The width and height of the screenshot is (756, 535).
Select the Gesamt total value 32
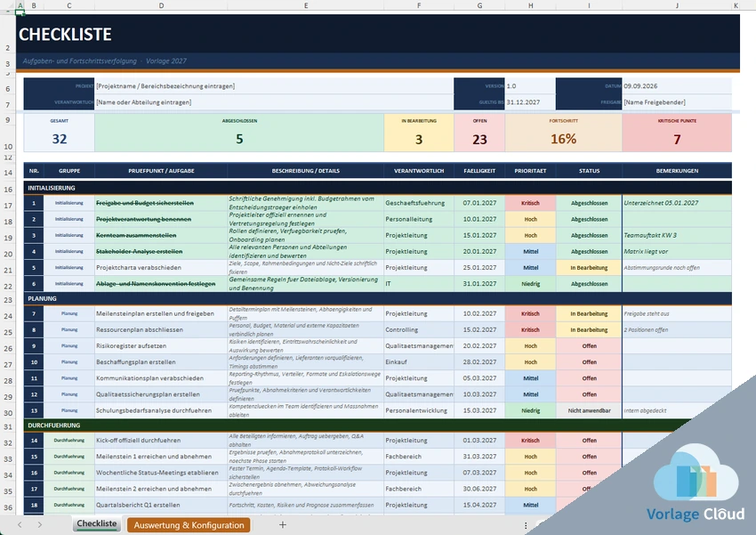[x=60, y=139]
